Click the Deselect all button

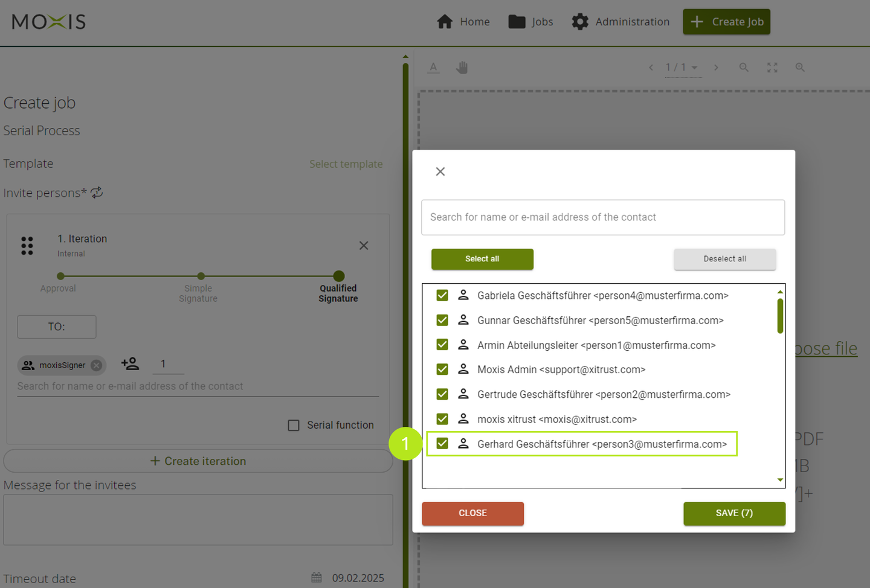tap(724, 259)
